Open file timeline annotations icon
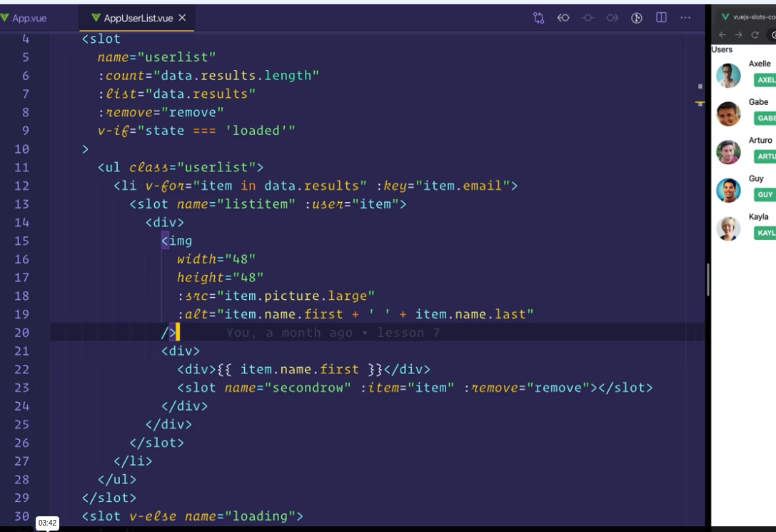 click(637, 18)
